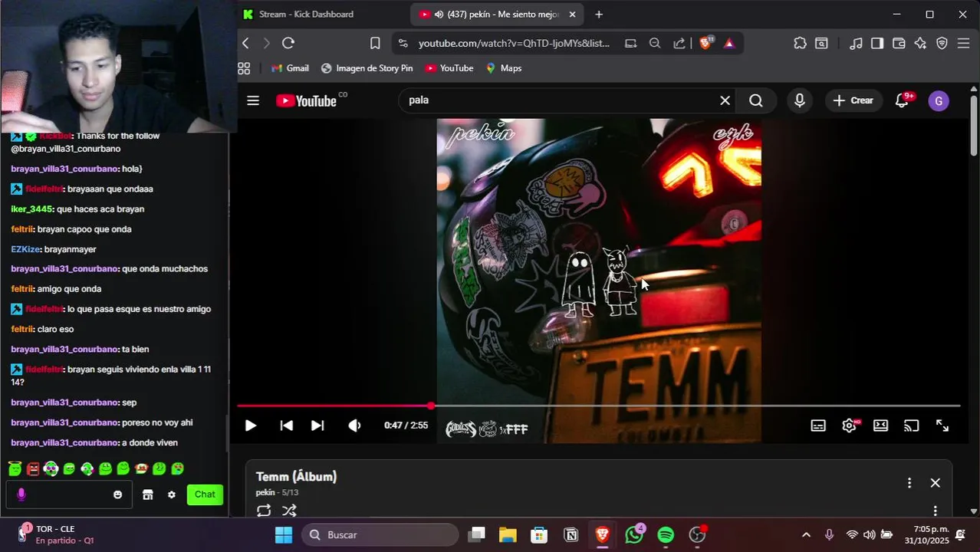Image resolution: width=980 pixels, height=552 pixels.
Task: Close the pekín YouTube tab
Action: [x=572, y=14]
